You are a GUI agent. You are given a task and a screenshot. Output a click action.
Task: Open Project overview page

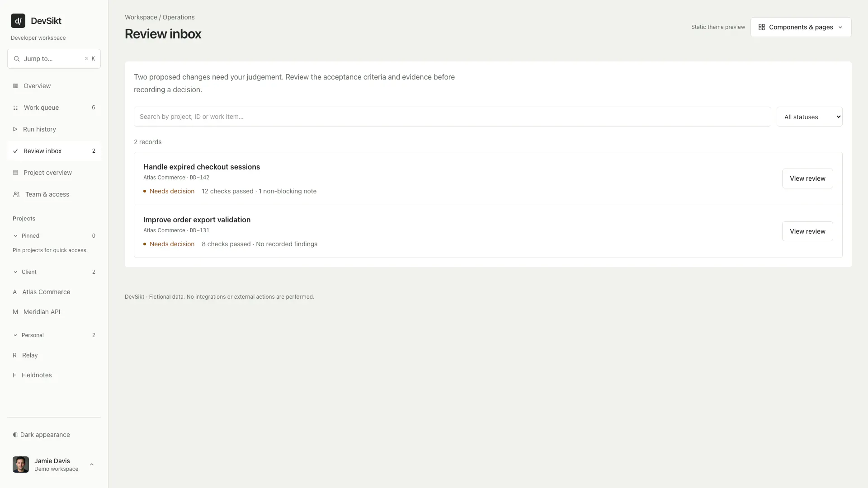click(54, 173)
